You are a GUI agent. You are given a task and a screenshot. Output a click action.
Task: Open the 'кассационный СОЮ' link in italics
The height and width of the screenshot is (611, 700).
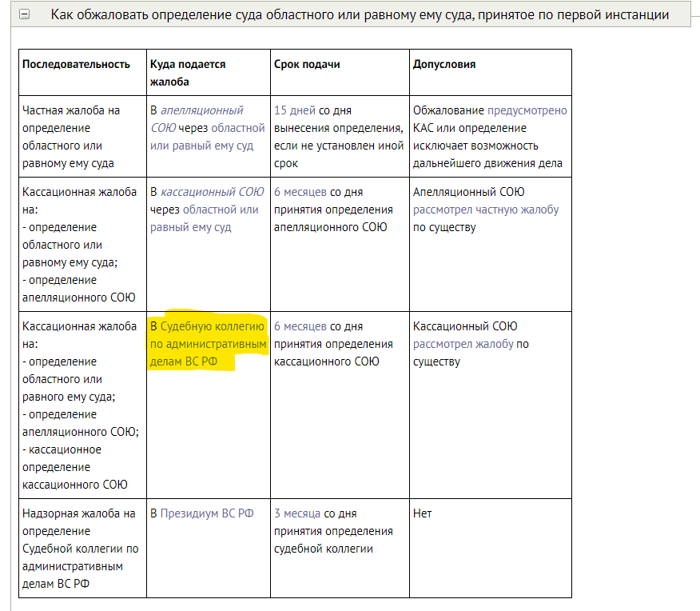point(212,192)
